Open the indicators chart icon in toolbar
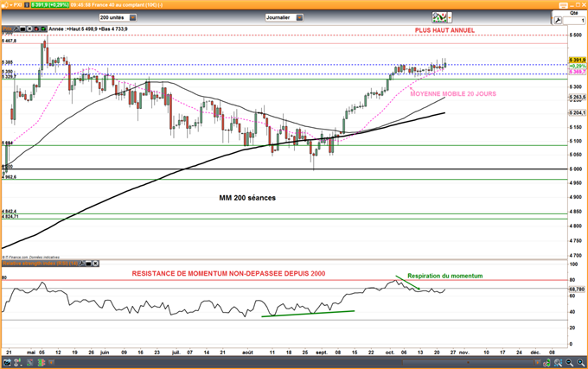 [x=439, y=17]
